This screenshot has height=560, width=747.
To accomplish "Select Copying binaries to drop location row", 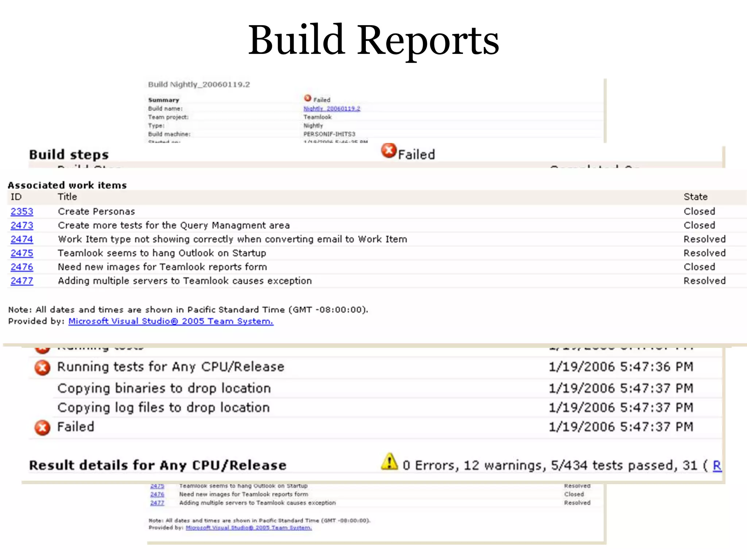I will [x=164, y=388].
